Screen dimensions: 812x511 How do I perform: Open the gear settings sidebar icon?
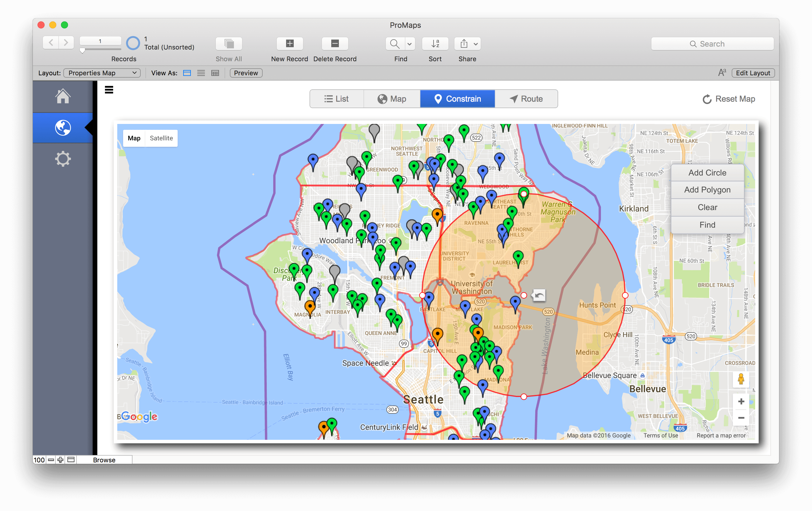[x=63, y=159]
